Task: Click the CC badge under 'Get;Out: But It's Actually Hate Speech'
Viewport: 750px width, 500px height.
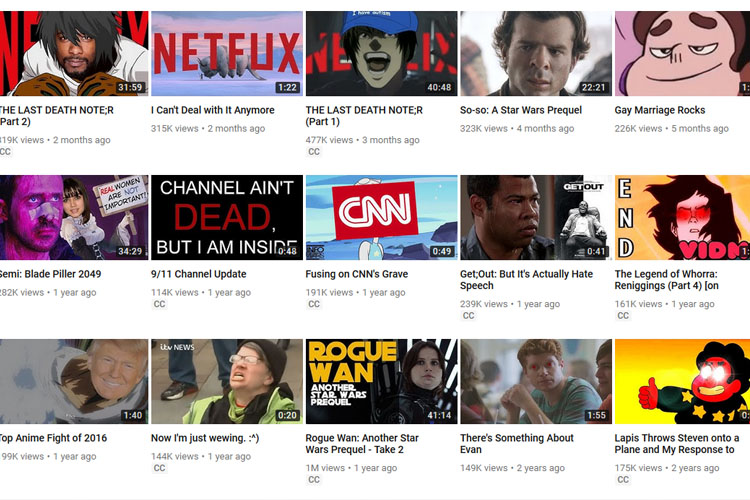Action: [468, 315]
